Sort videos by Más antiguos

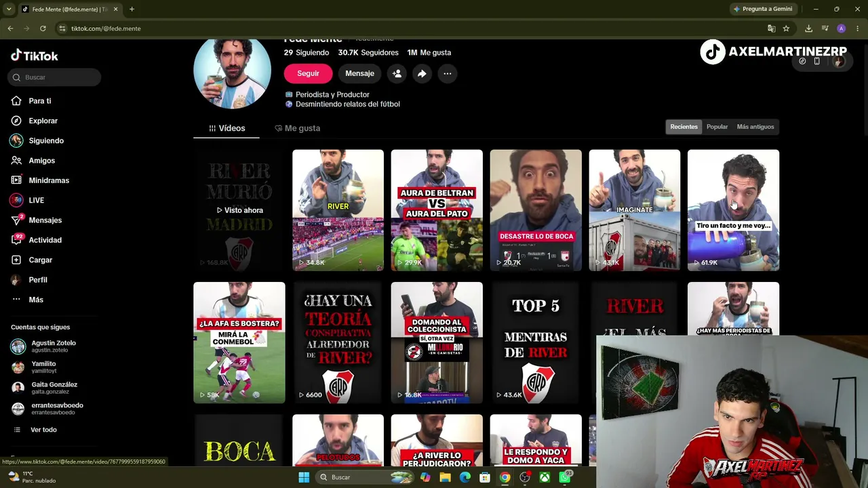755,127
